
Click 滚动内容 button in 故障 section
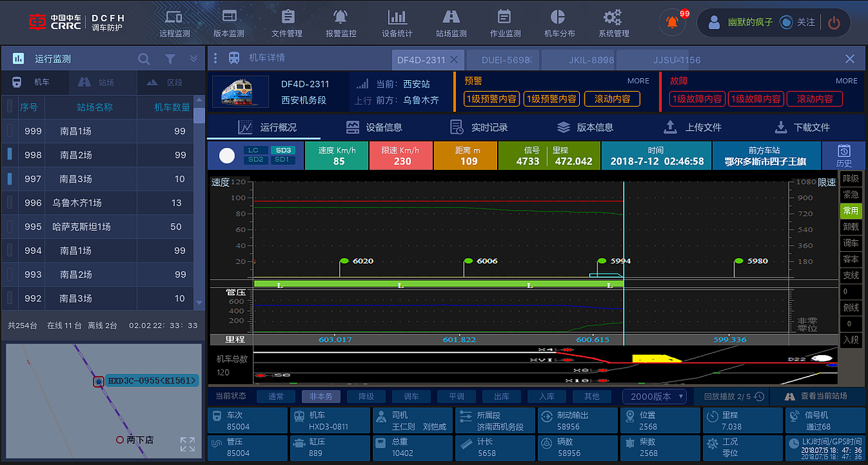(x=814, y=99)
